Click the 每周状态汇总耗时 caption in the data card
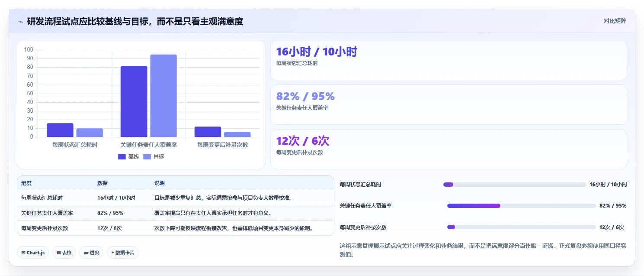The width and height of the screenshot is (644, 276). coord(297,63)
